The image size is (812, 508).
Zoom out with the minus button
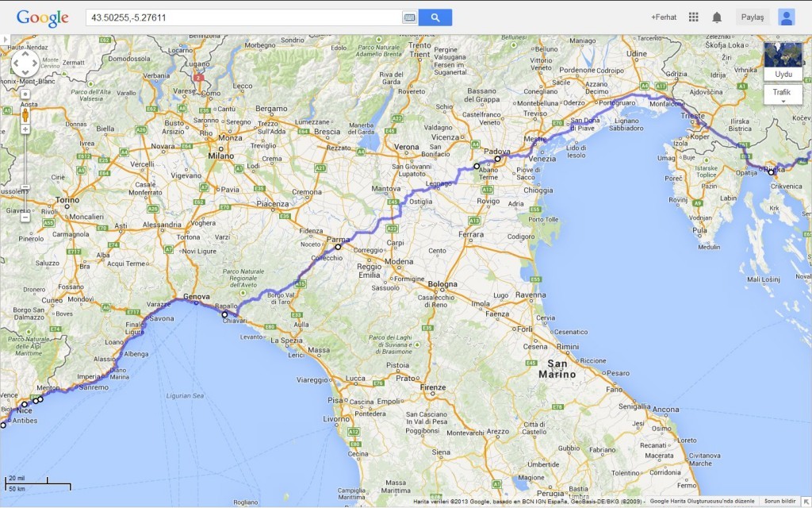pos(25,217)
